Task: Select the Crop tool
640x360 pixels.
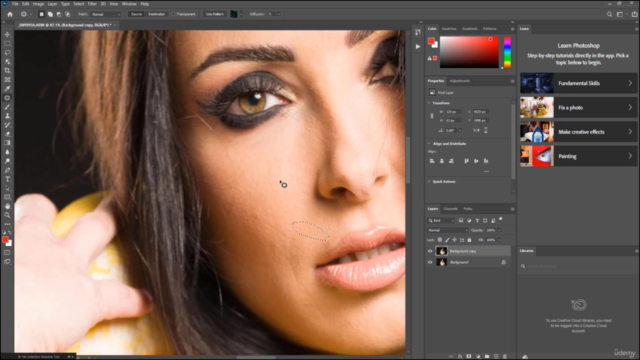Action: [x=7, y=71]
